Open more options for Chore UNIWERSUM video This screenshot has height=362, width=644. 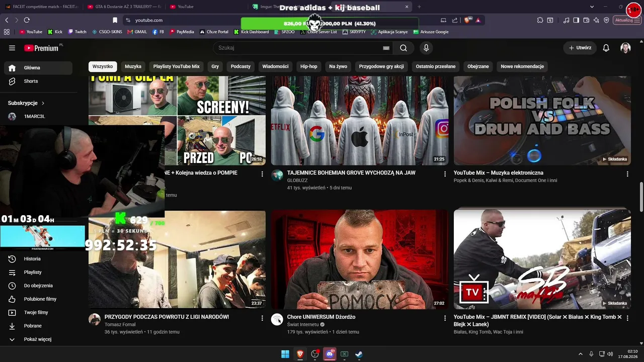445,318
